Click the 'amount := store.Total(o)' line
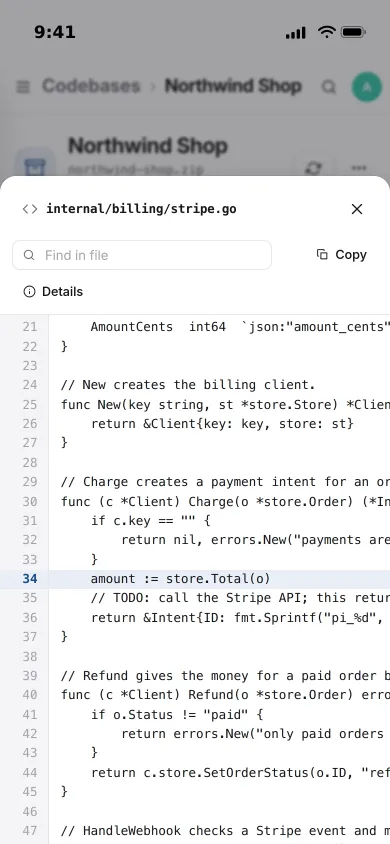 click(x=180, y=579)
